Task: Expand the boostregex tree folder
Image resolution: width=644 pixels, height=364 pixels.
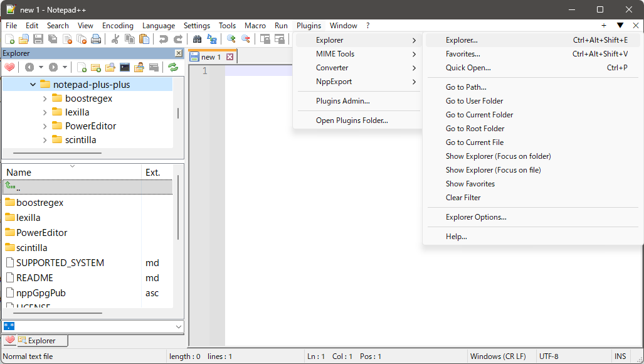Action: coord(45,99)
